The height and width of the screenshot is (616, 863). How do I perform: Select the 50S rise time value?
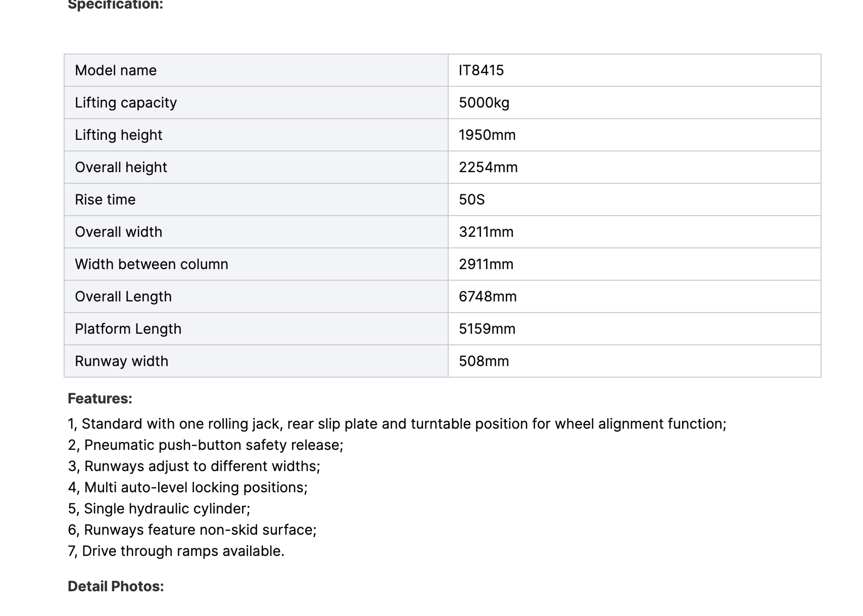[471, 199]
